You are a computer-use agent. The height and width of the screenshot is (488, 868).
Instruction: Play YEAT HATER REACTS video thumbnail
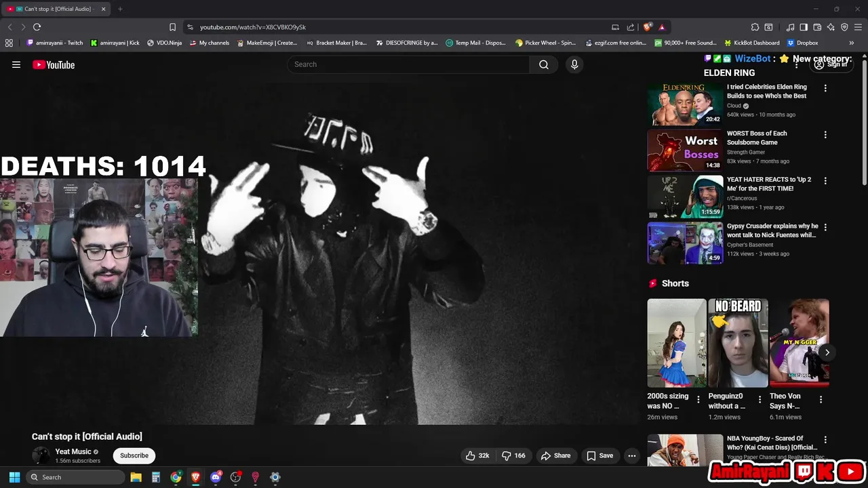click(x=685, y=197)
